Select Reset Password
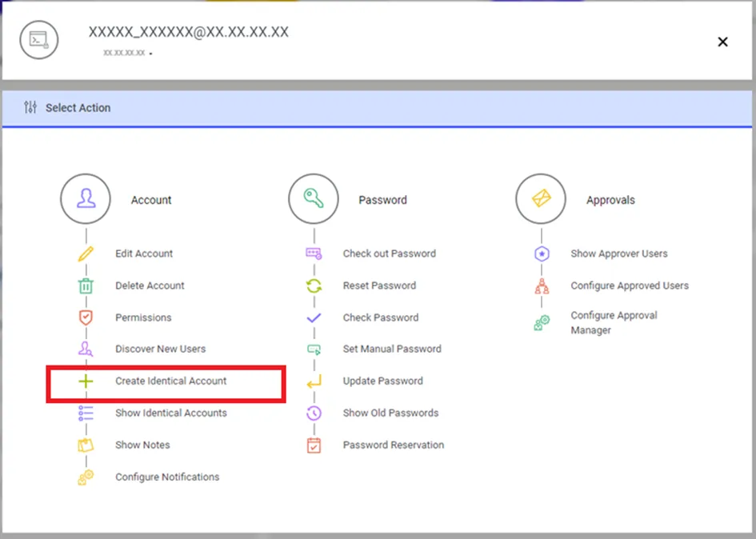This screenshot has width=756, height=539. 379,285
